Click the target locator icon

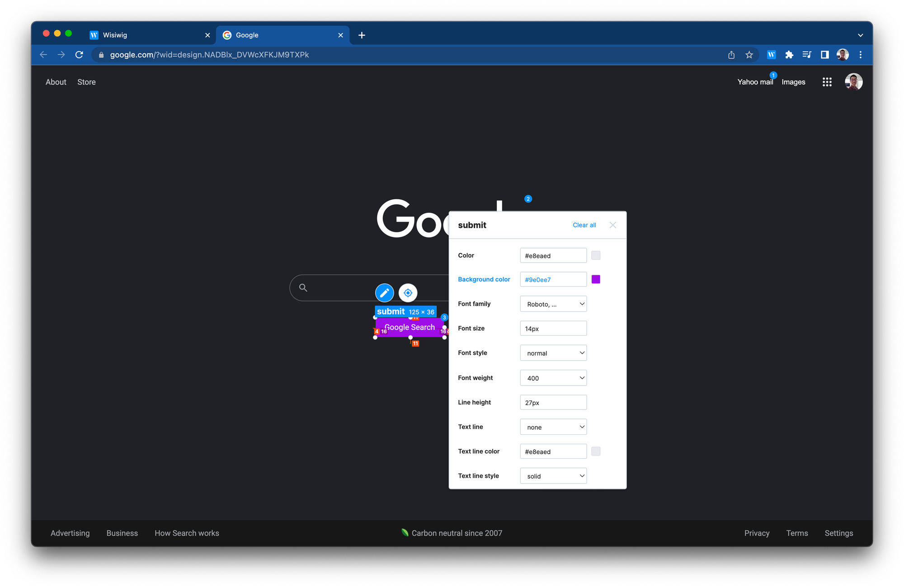[408, 293]
